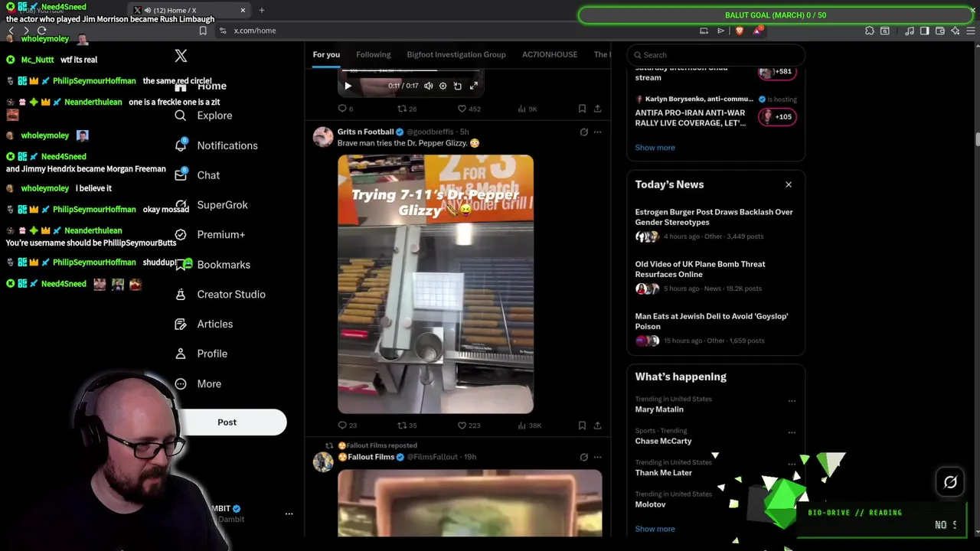Share the Grits n Football Glizzy post
This screenshot has height=551, width=980.
(597, 425)
